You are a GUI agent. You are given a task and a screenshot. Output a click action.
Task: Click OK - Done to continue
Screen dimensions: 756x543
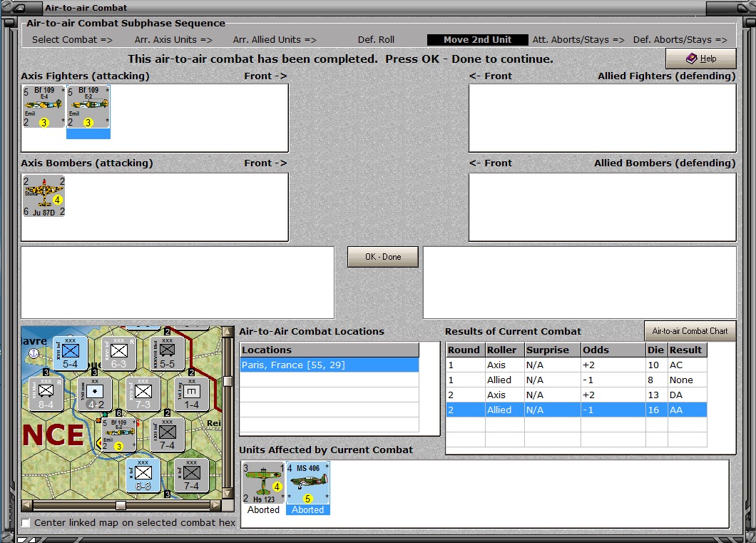(x=383, y=257)
